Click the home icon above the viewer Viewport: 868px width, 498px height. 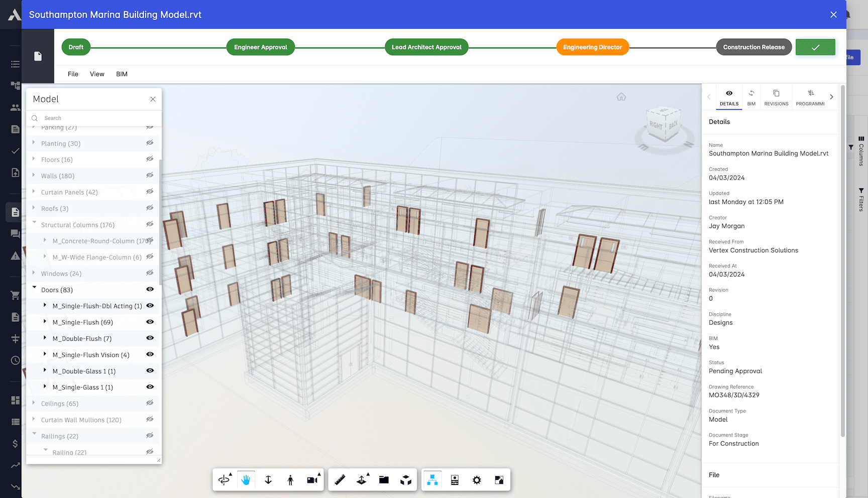pos(621,96)
